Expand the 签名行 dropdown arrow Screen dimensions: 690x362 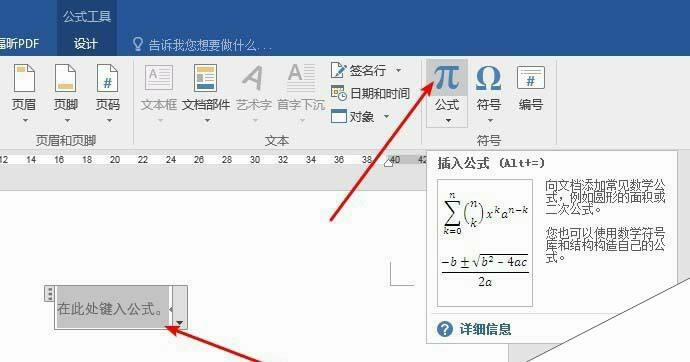[398, 70]
